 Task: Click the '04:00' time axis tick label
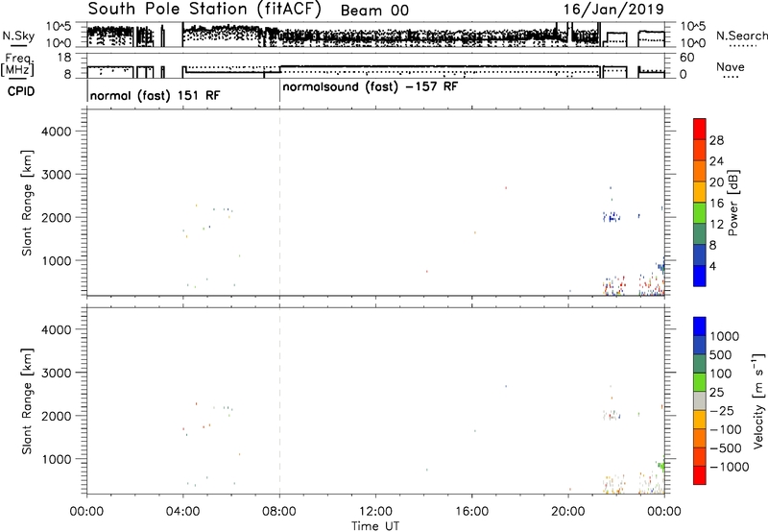pos(183,512)
